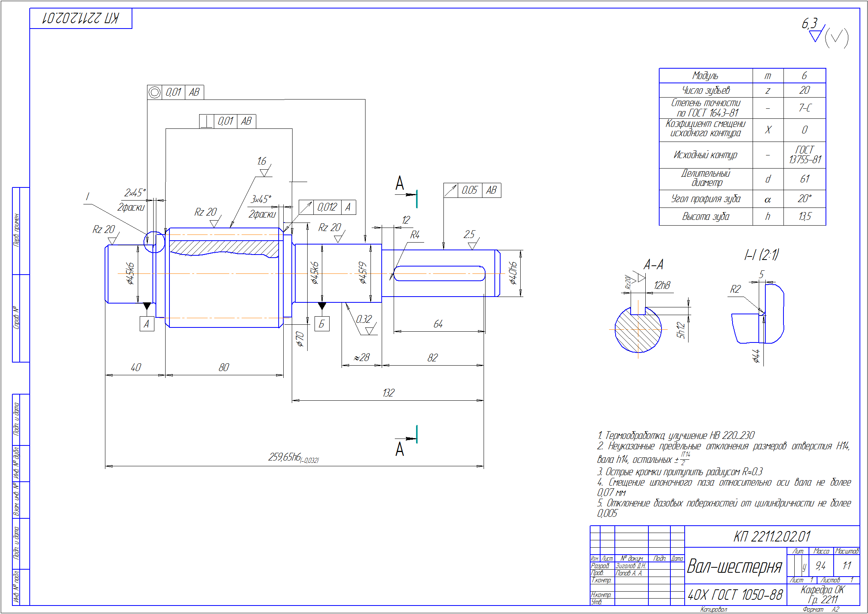
Task: Click the runout arrow symbol beside 0,05
Action: pyautogui.click(x=450, y=191)
